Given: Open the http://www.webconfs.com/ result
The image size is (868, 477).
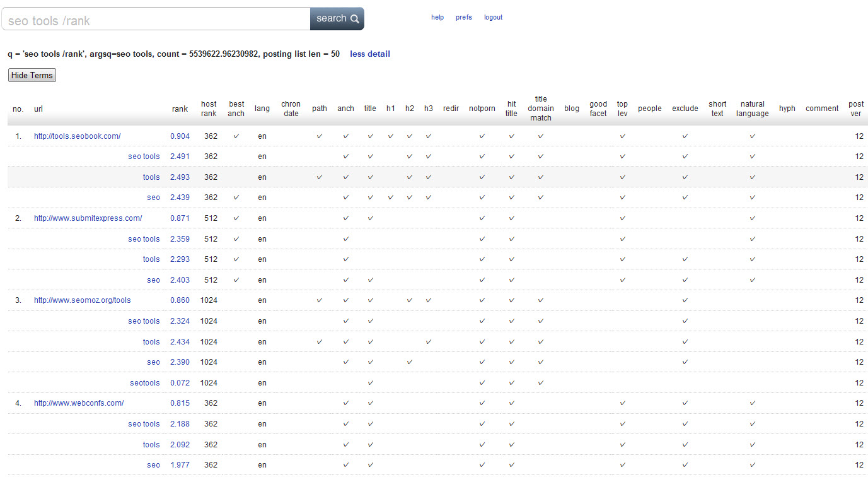Looking at the screenshot, I should (x=79, y=403).
